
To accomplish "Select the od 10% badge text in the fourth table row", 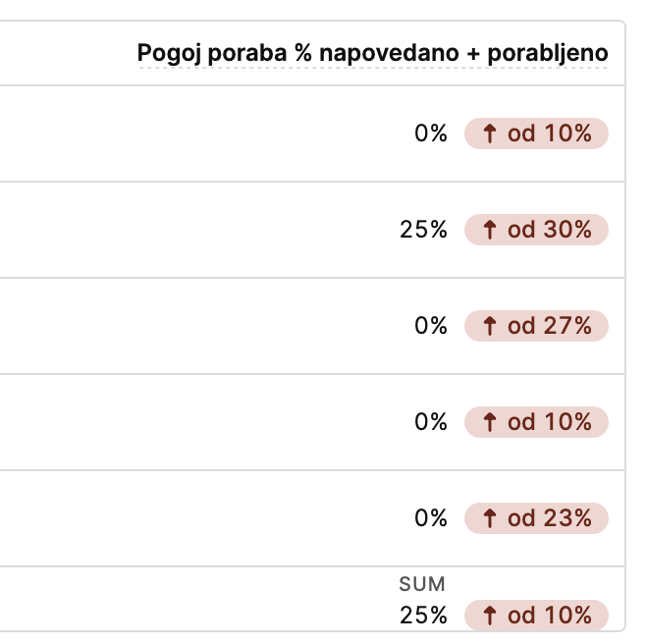I will coord(550,422).
